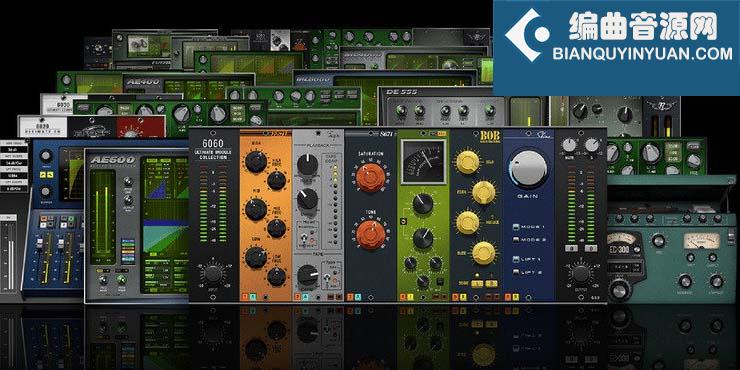This screenshot has height=370, width=740.
Task: Adjust the Tape section knob on the gray module
Action: tap(307, 275)
